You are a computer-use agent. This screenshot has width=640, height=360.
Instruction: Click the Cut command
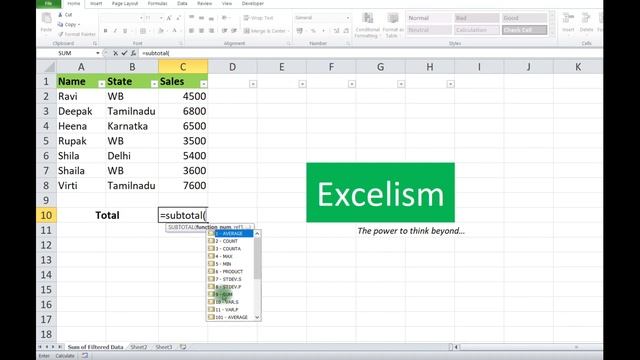pyautogui.click(x=65, y=15)
